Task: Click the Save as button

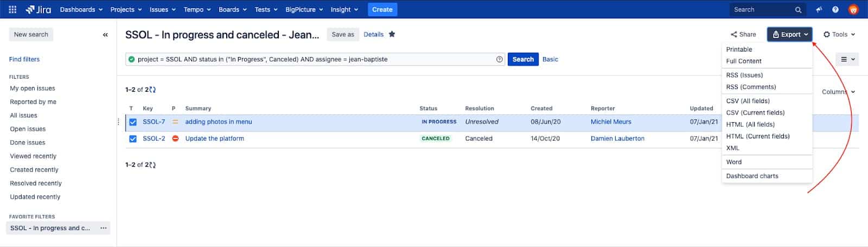Action: point(343,34)
